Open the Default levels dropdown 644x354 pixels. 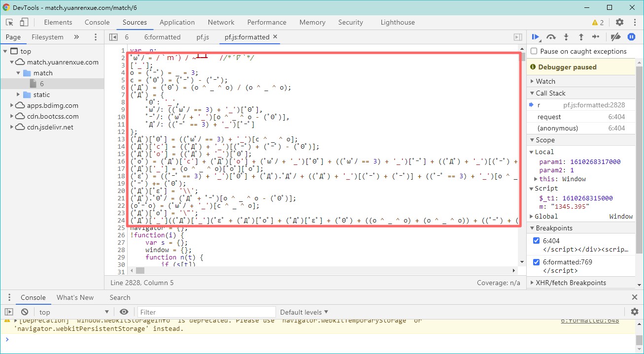304,312
